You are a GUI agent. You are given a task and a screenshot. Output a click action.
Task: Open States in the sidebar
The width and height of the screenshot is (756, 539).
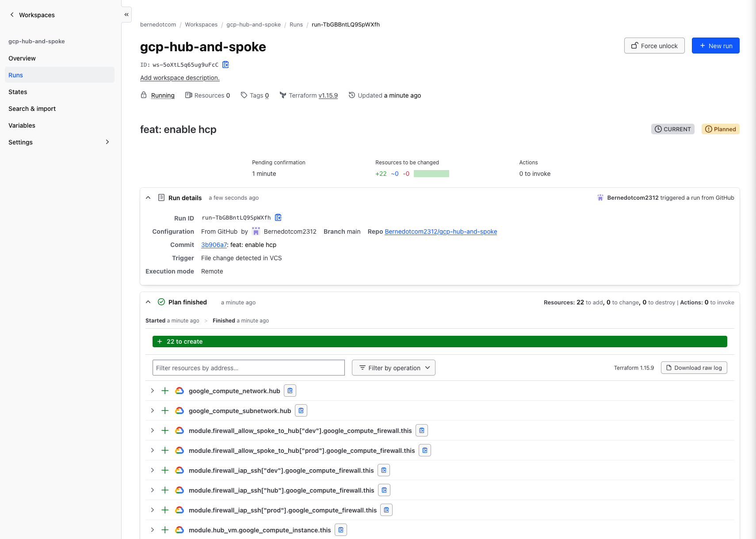[60, 91]
